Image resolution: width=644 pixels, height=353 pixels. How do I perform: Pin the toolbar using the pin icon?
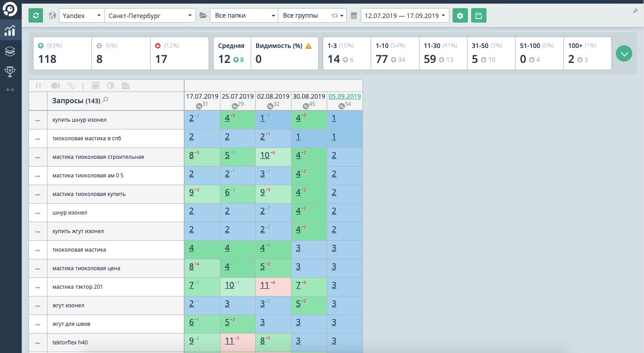click(x=635, y=11)
